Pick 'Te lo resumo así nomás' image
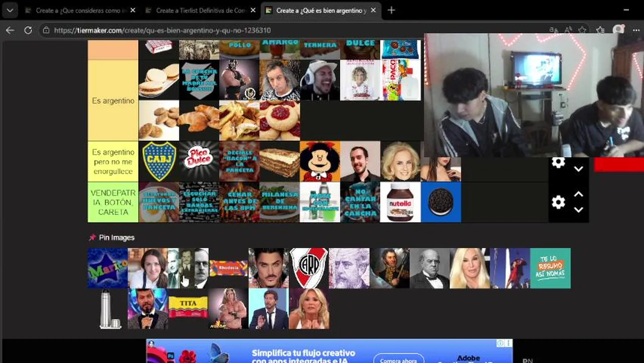The width and height of the screenshot is (644, 363). (x=551, y=268)
